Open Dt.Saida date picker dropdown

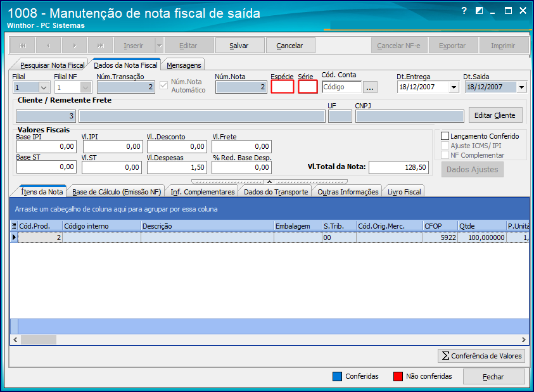click(521, 87)
